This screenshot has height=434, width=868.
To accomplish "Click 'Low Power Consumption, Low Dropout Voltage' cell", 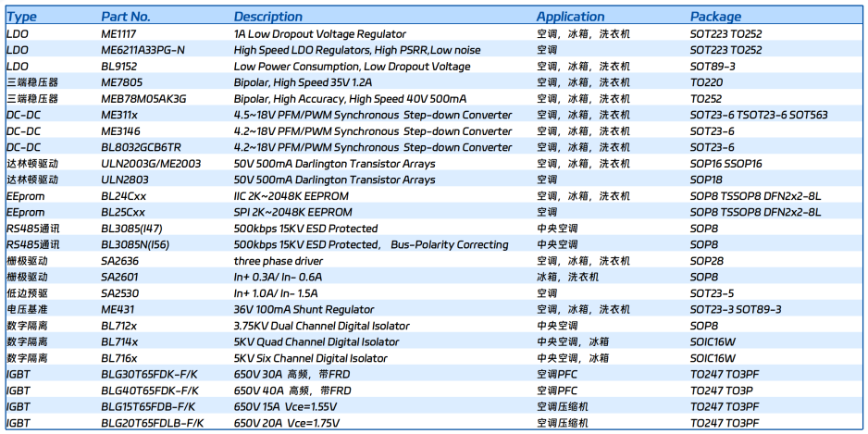I will 352,67.
